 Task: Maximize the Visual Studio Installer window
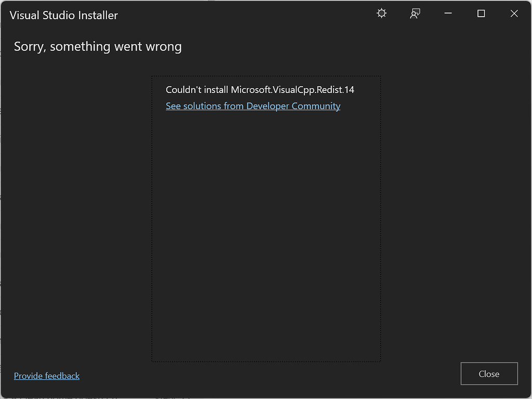pos(481,14)
